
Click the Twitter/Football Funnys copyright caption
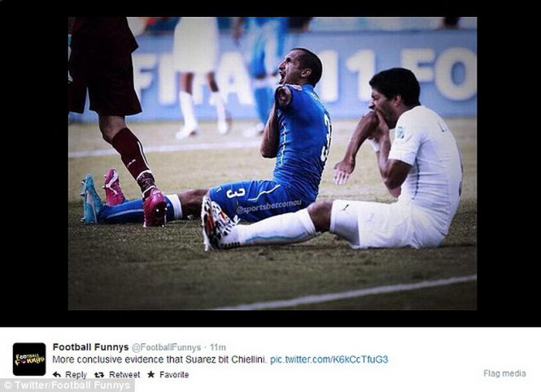68,385
